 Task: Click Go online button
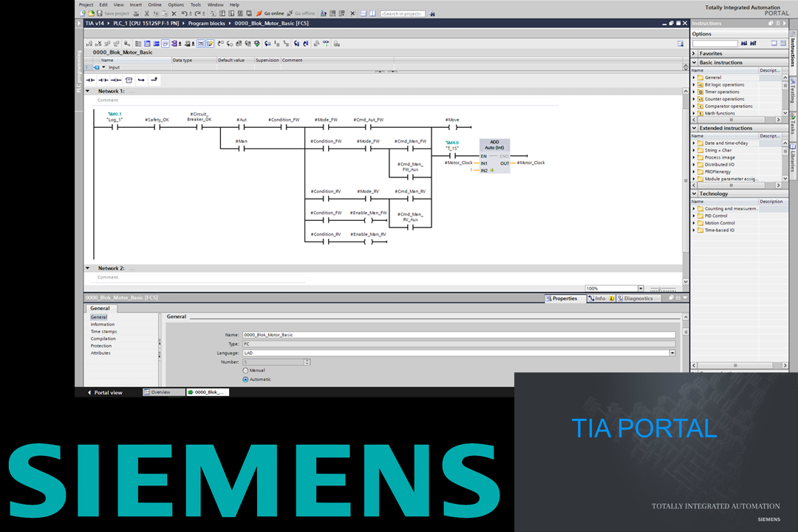point(270,14)
